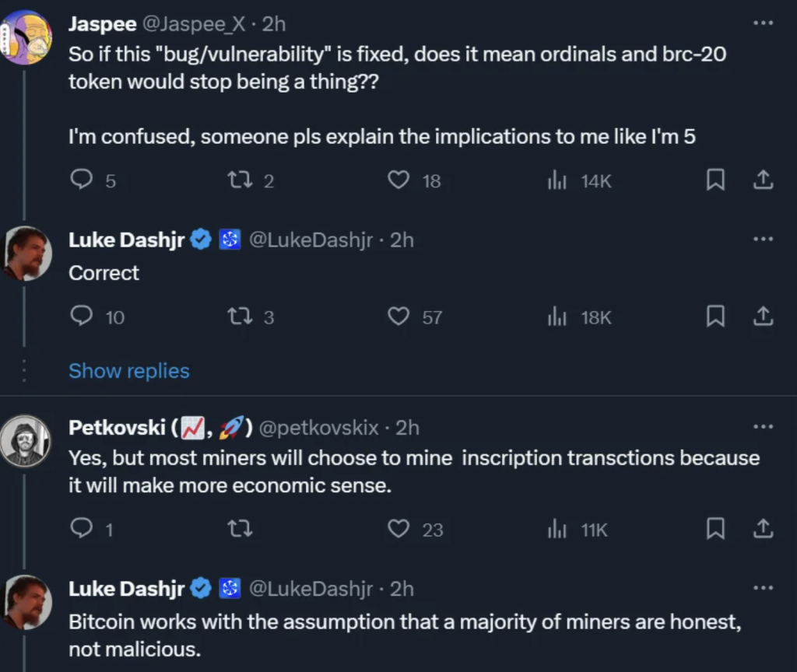
Task: Reply to Jaspee's tweet via comment icon
Action: point(81,180)
